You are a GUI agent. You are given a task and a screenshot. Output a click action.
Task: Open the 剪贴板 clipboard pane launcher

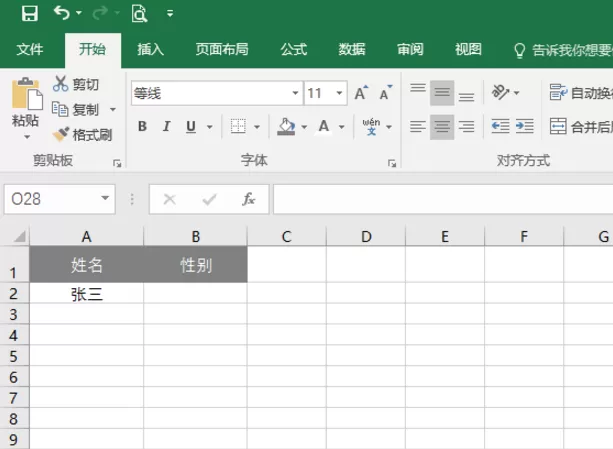(x=117, y=163)
